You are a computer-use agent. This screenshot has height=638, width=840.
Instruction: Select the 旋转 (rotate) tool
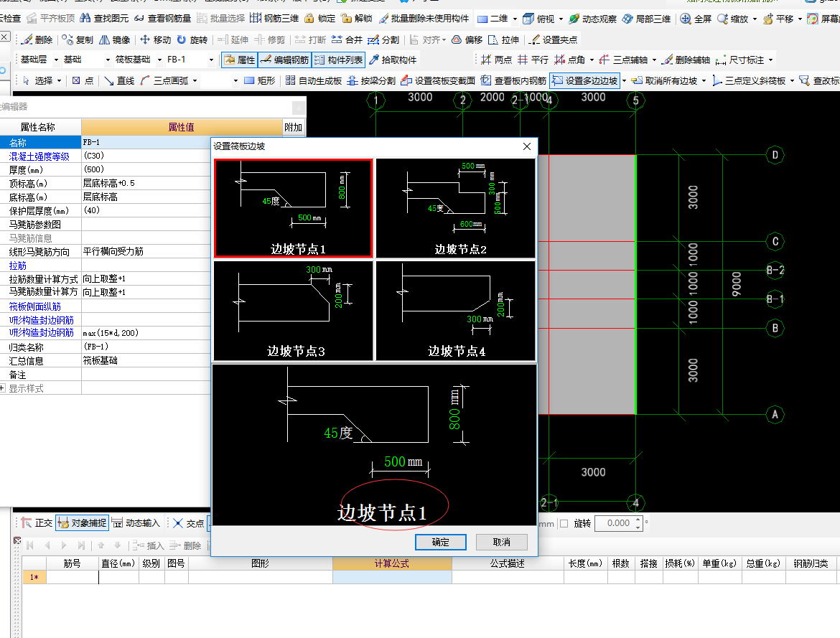(192, 39)
